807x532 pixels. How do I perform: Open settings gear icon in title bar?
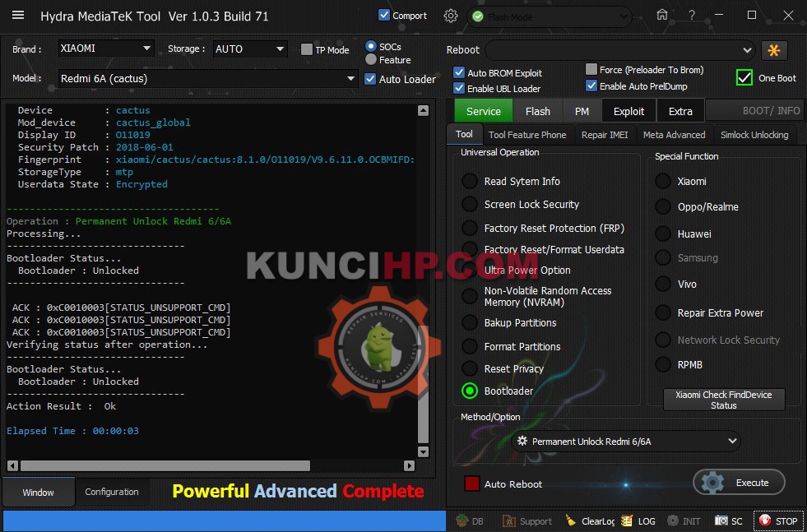coord(450,16)
